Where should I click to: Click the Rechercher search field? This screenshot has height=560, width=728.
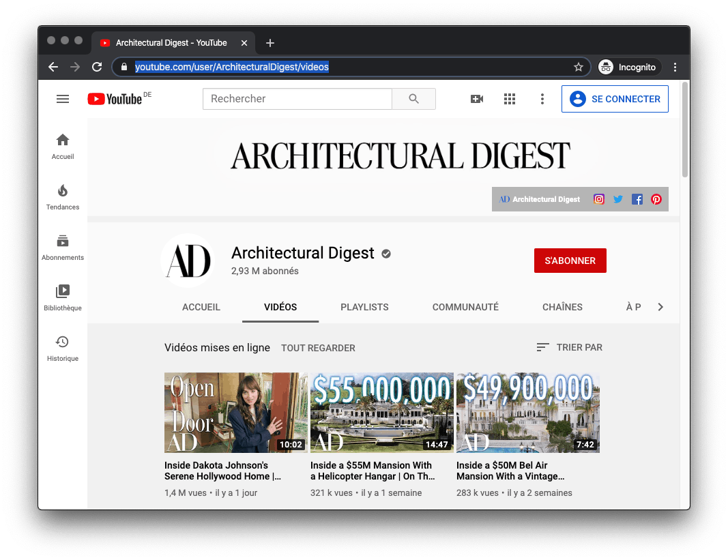(x=297, y=99)
